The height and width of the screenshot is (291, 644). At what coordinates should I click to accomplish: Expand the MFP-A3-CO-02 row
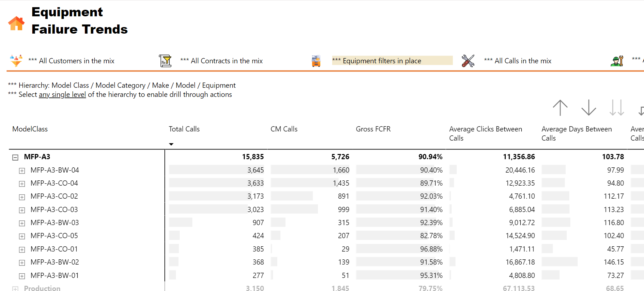(x=22, y=197)
